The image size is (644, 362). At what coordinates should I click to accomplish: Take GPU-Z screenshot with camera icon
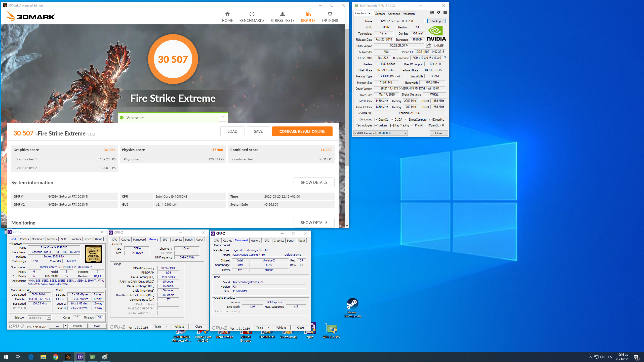tap(432, 12)
